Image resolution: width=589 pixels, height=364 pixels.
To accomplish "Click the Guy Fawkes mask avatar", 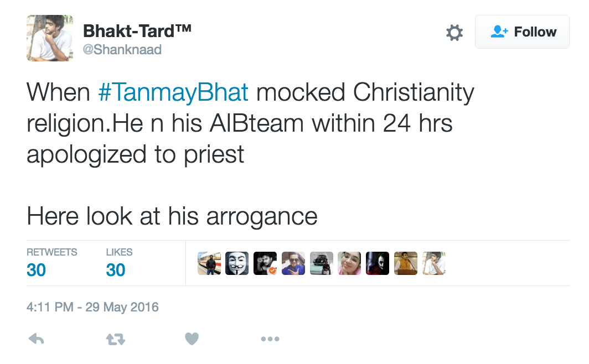I will pyautogui.click(x=237, y=264).
